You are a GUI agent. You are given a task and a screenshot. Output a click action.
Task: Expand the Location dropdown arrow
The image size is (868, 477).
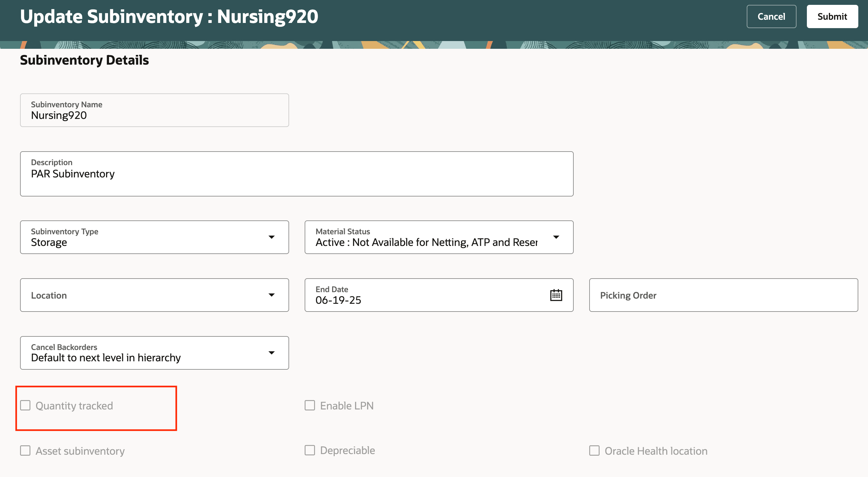click(x=272, y=295)
